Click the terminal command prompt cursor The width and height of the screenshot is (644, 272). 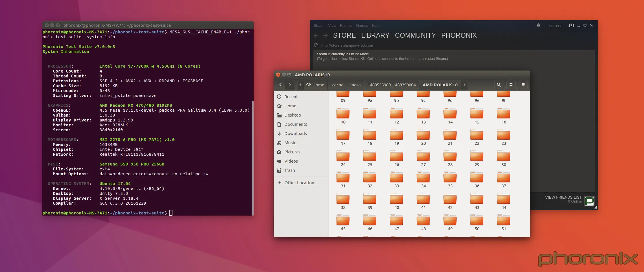click(x=171, y=213)
